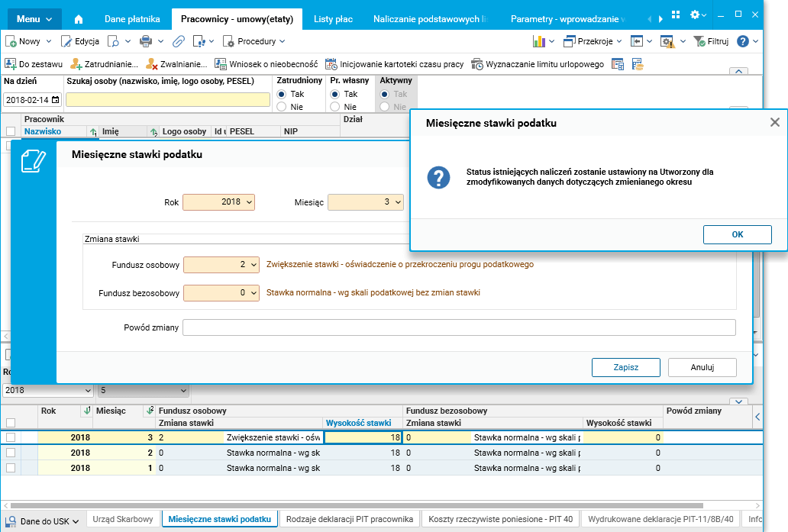This screenshot has width=788, height=532.
Task: Click the Edycja edit icon
Action: pos(66,41)
